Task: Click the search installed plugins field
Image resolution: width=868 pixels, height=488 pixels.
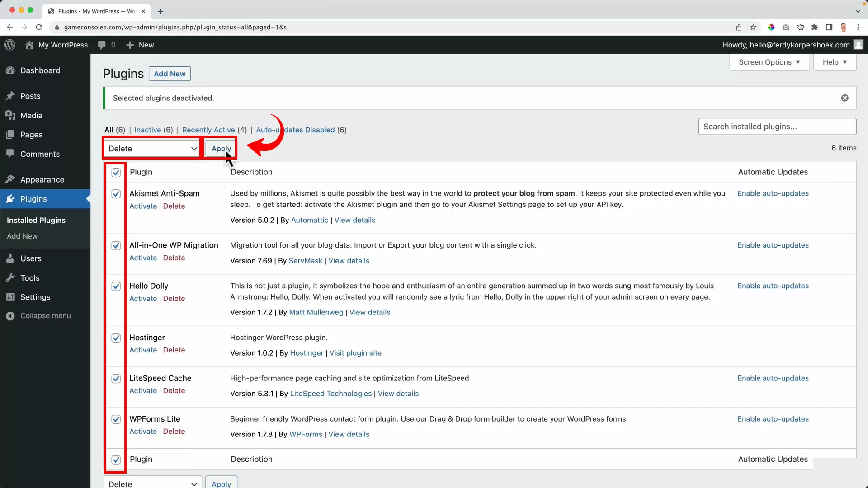Action: pos(777,127)
